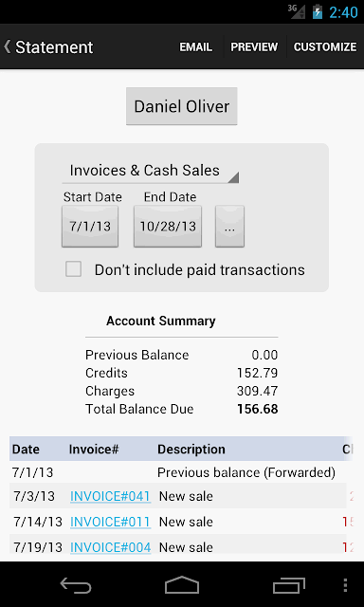Select PREVIEW in the action bar
This screenshot has width=364, height=607.
pyautogui.click(x=254, y=46)
